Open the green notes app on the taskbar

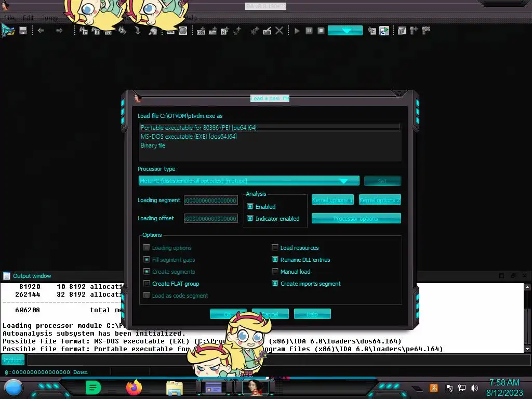(x=94, y=388)
